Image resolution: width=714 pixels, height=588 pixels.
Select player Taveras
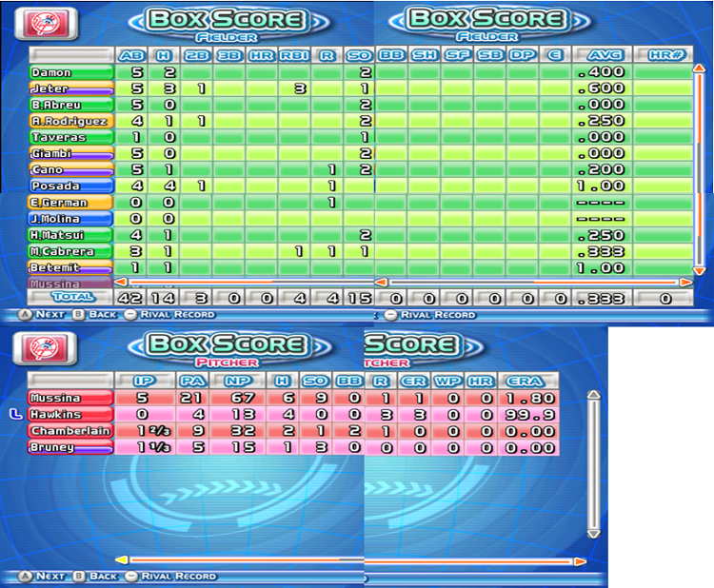point(71,137)
